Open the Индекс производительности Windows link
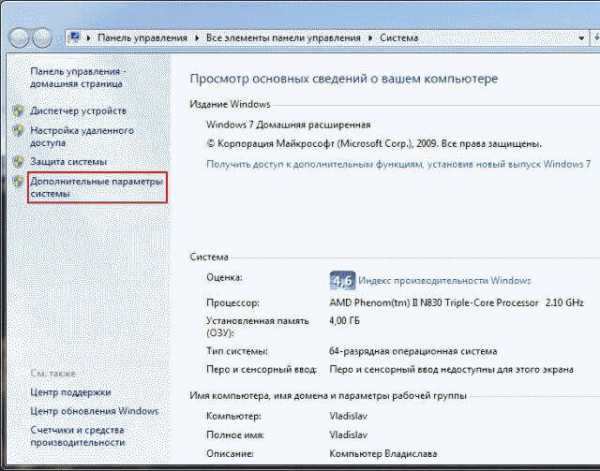The height and width of the screenshot is (471, 600). click(x=445, y=281)
